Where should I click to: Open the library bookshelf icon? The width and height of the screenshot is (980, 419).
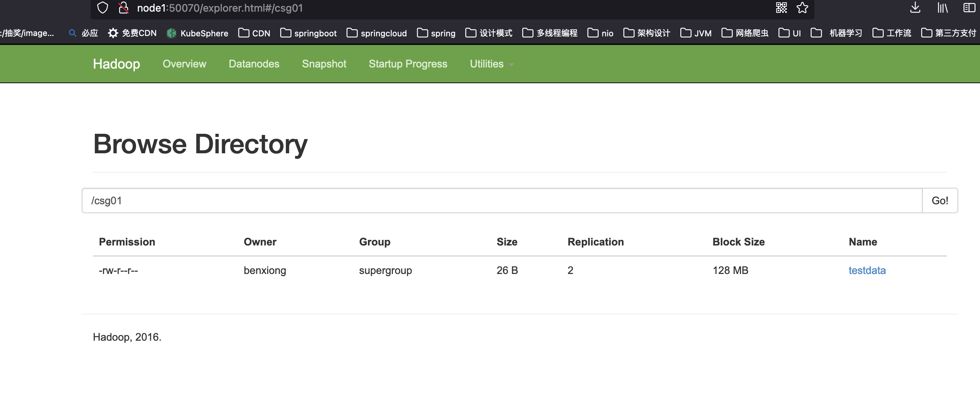[x=942, y=7]
